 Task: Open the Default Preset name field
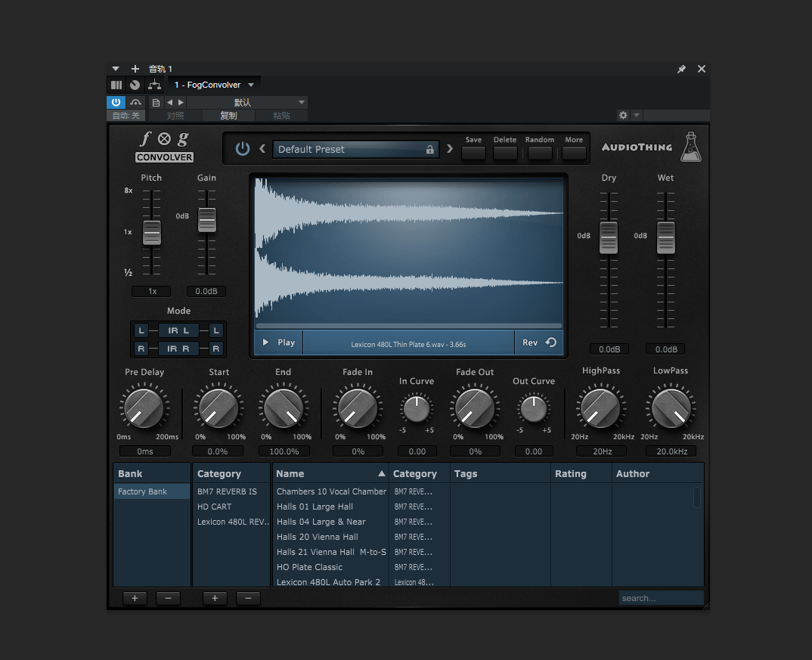point(356,149)
